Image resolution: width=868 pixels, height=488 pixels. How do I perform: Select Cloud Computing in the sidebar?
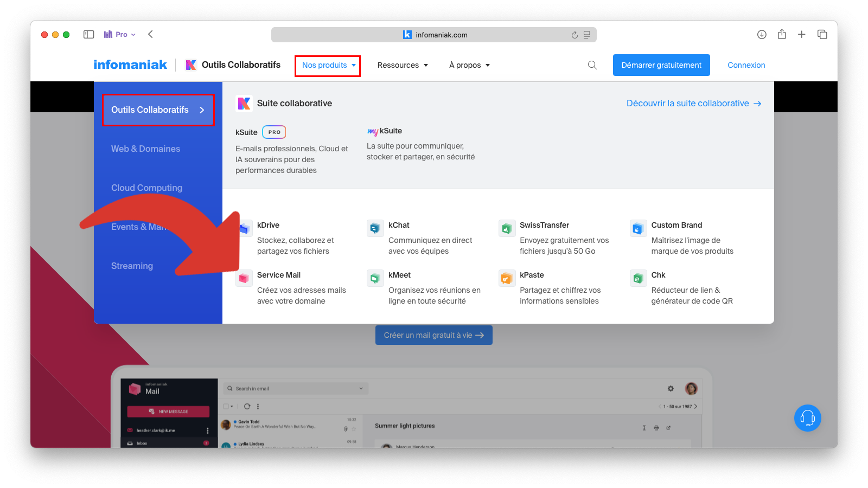146,188
